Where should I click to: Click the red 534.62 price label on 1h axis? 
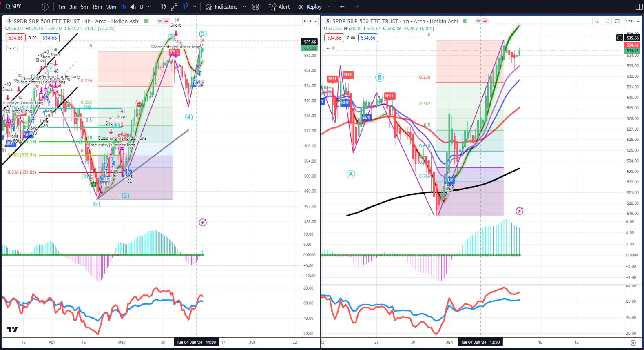pyautogui.click(x=633, y=45)
